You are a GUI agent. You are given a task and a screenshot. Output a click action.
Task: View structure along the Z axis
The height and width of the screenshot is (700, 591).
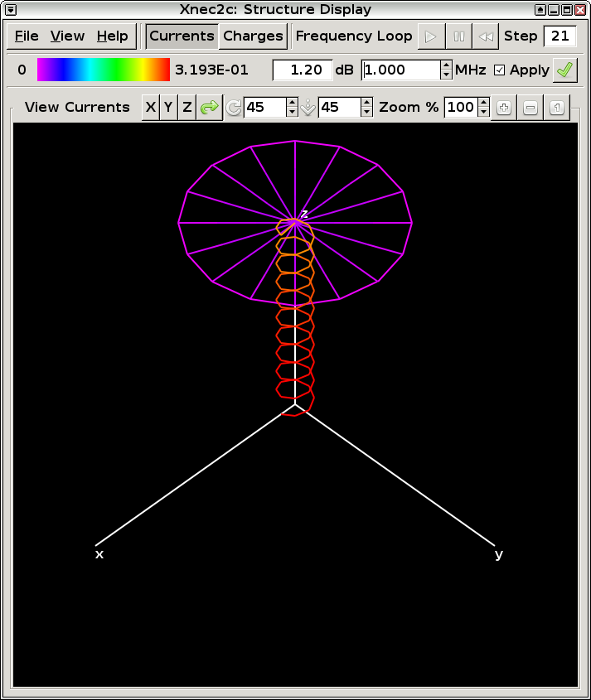click(187, 107)
